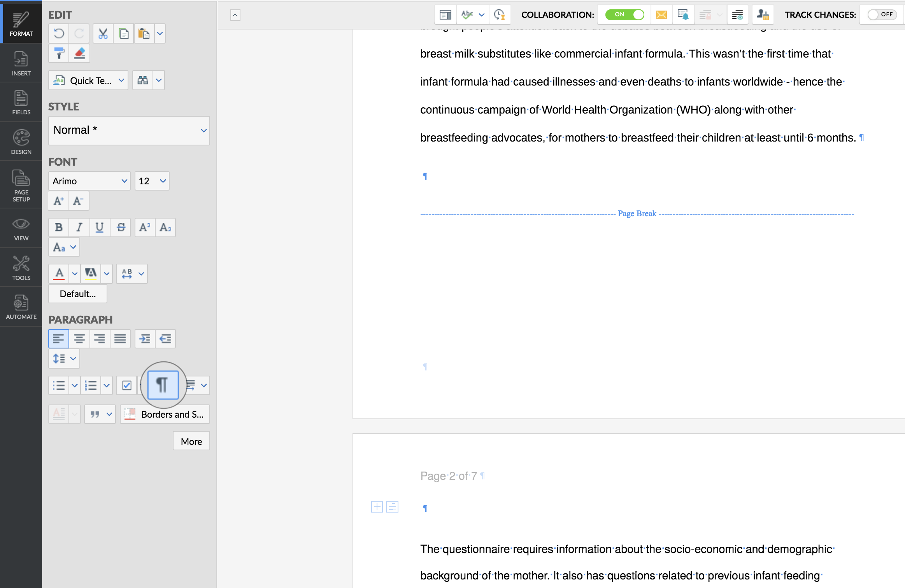
Task: Click the Format Painter icon
Action: tap(59, 54)
